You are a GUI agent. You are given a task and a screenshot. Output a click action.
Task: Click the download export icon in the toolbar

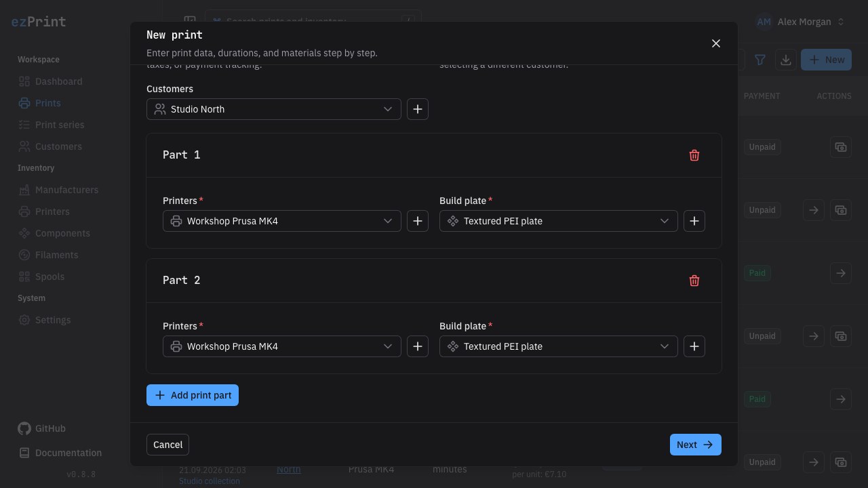tap(786, 60)
